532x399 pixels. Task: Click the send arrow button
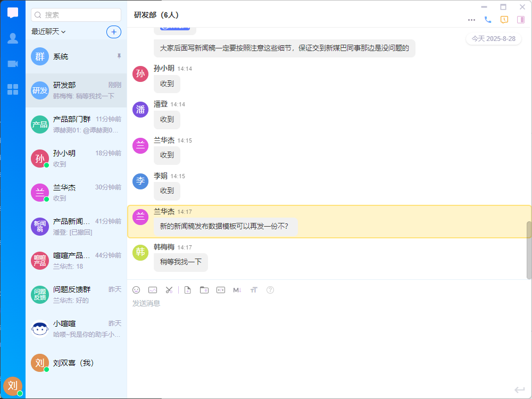coord(520,390)
